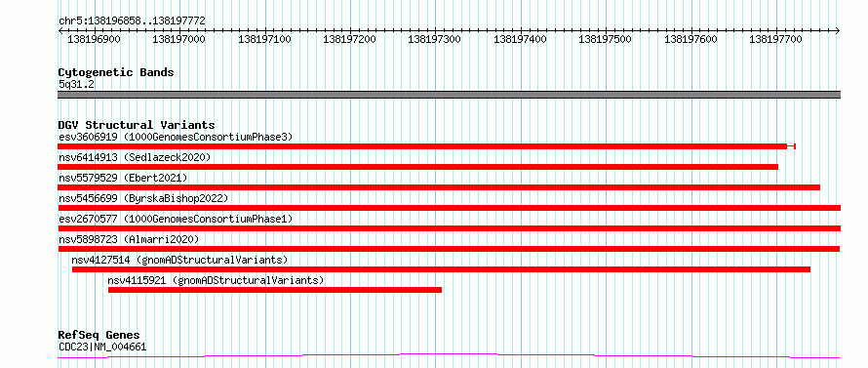Click the red bar of nsv5579529
868x368 pixels.
pos(439,187)
